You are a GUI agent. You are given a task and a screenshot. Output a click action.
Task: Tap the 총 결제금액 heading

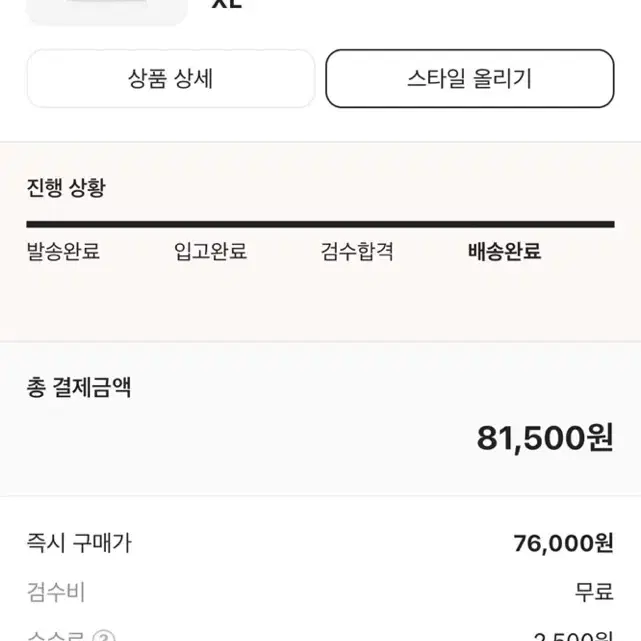coord(79,387)
